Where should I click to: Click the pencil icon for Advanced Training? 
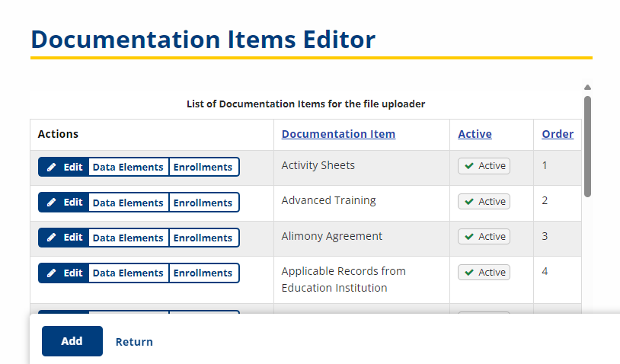point(51,203)
